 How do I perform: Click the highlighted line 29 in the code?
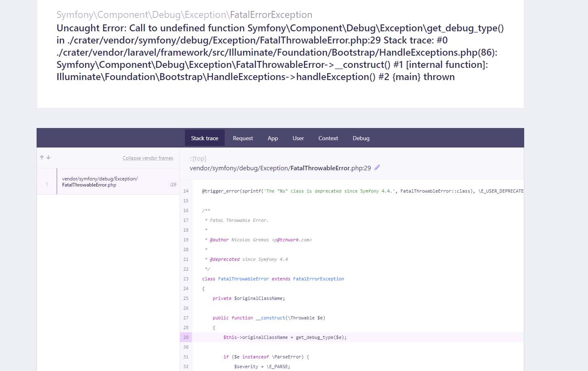click(x=284, y=337)
